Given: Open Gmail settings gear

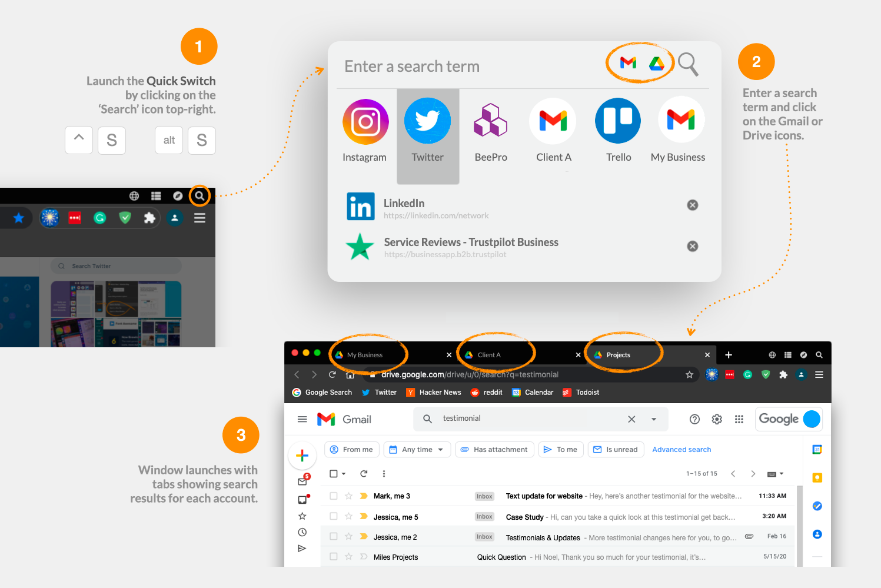Looking at the screenshot, I should tap(717, 419).
